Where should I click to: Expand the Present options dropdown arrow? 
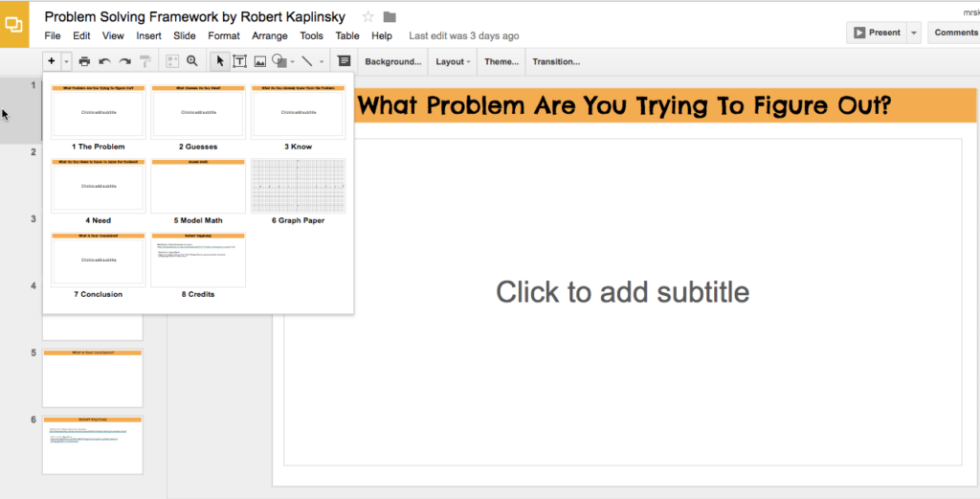(x=914, y=33)
